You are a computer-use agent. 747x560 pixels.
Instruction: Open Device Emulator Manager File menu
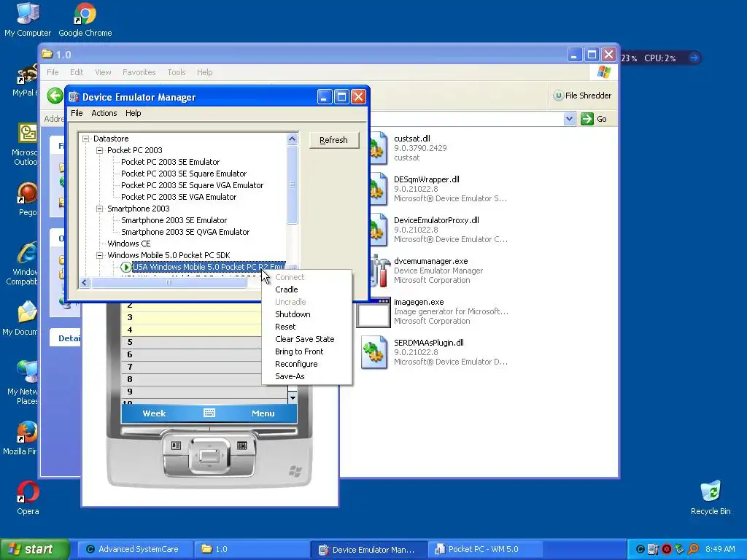[x=77, y=113]
